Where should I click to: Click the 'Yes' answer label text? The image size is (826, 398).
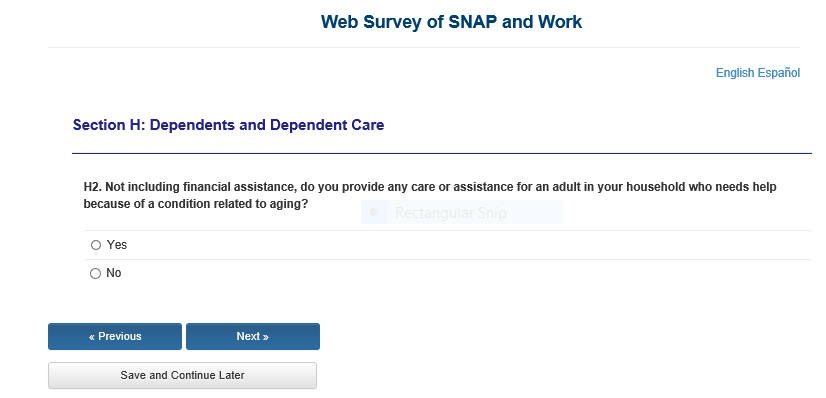pos(117,245)
